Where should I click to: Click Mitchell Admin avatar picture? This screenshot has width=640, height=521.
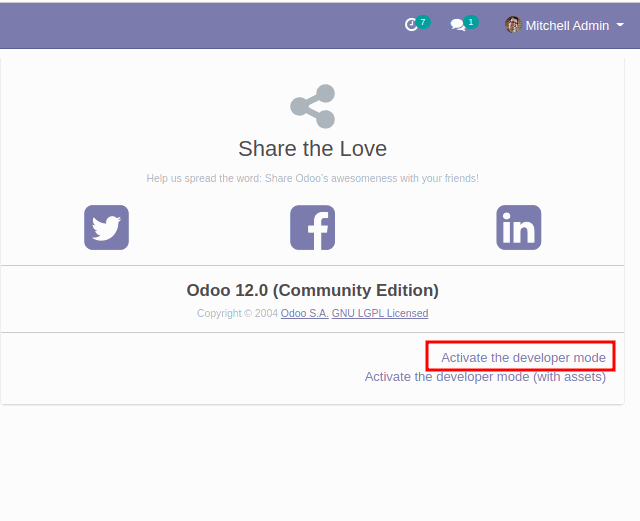[x=513, y=25]
